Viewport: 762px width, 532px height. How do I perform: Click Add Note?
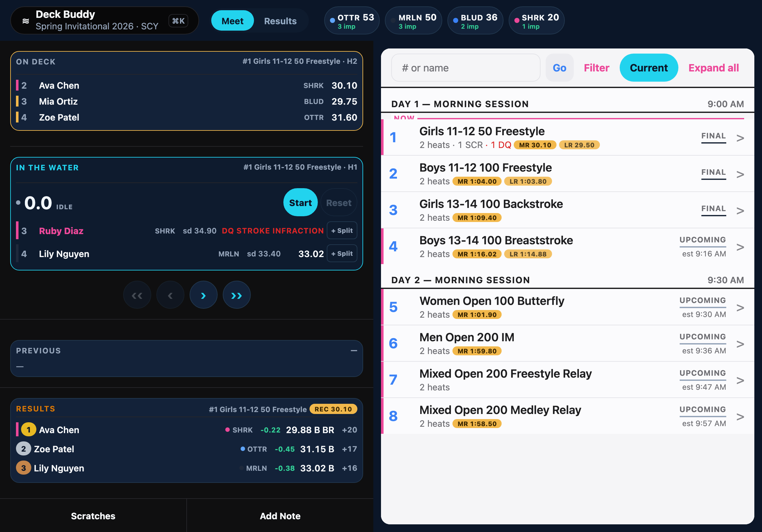click(x=280, y=516)
